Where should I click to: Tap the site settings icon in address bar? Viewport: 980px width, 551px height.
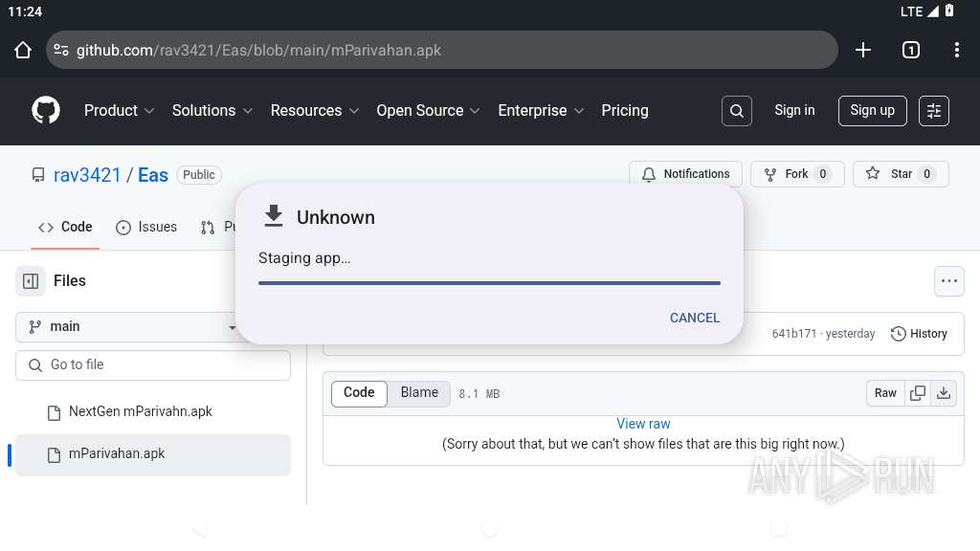point(61,50)
